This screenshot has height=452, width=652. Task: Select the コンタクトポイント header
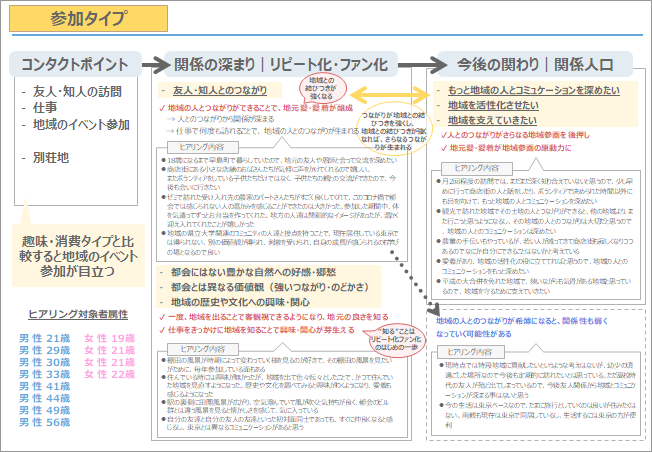[75, 64]
